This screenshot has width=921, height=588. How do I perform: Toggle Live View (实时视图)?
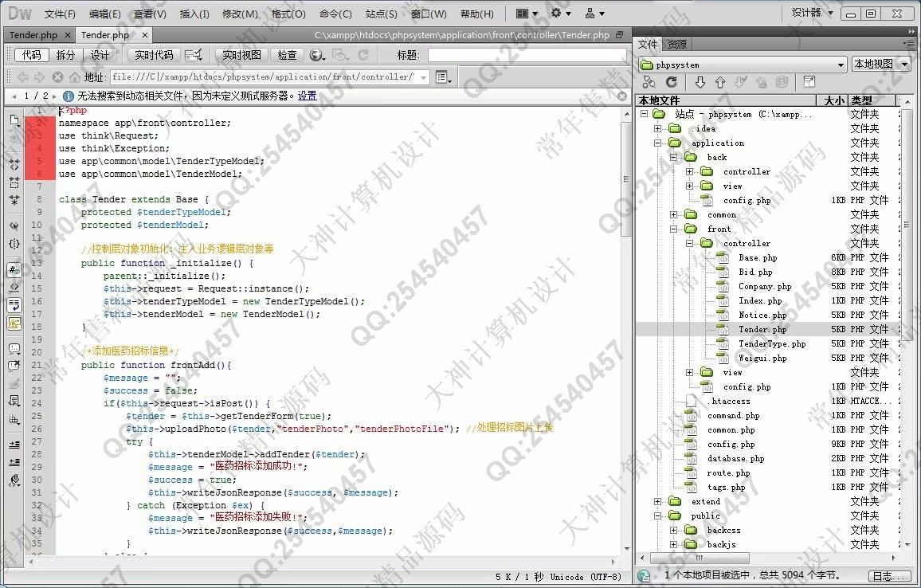tap(241, 55)
